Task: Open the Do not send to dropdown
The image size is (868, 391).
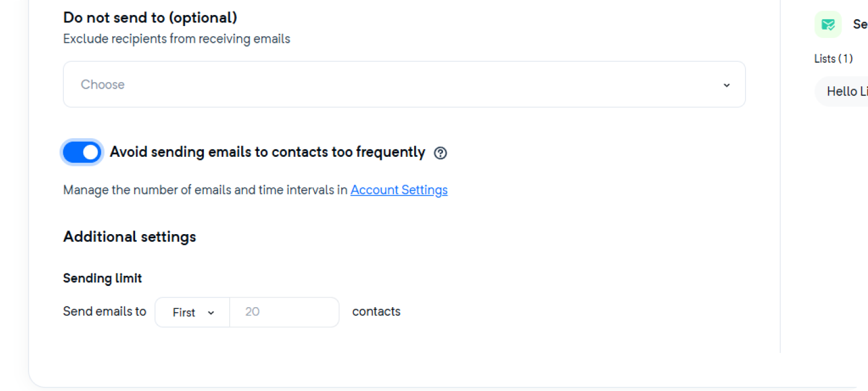Action: coord(404,84)
